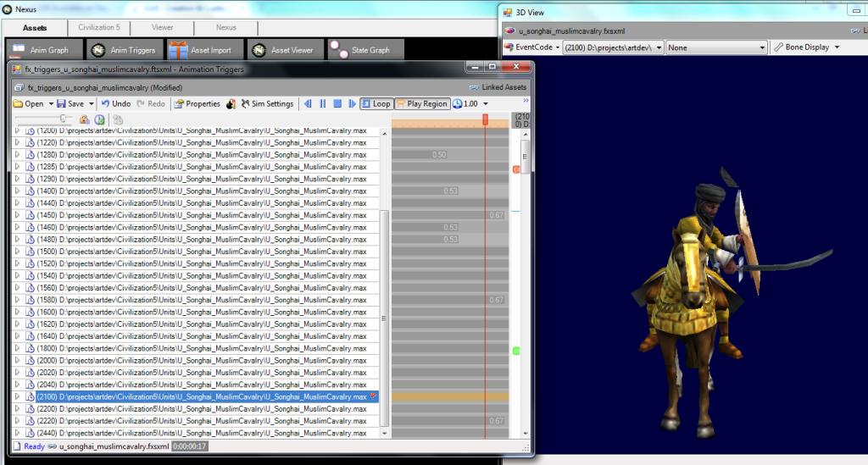The width and height of the screenshot is (868, 465).
Task: Expand the (1450) animation row
Action: click(17, 215)
